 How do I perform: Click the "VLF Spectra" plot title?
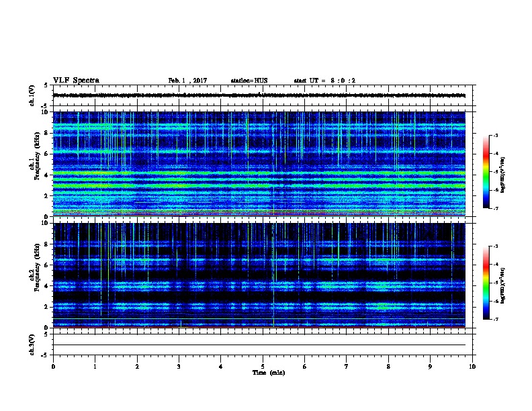point(76,81)
